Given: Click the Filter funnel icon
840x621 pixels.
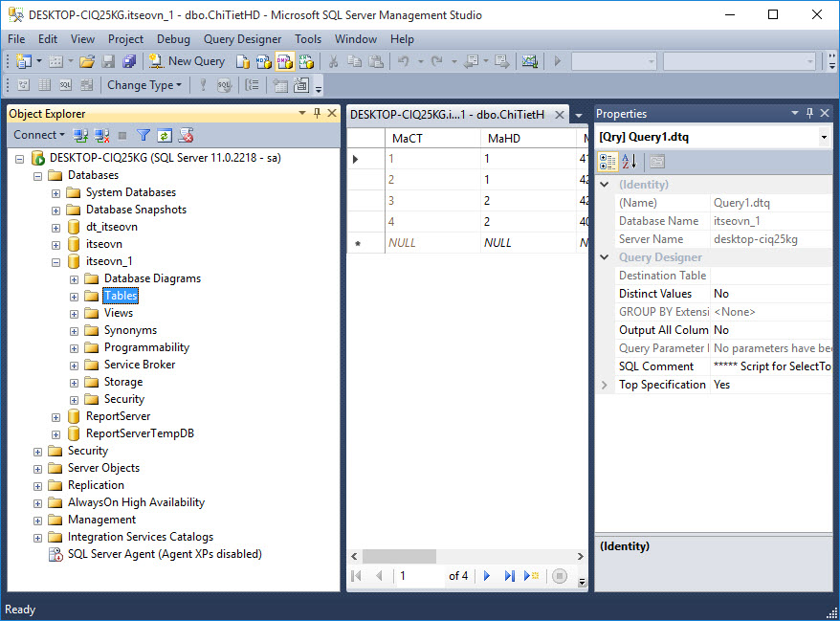Looking at the screenshot, I should [x=144, y=136].
